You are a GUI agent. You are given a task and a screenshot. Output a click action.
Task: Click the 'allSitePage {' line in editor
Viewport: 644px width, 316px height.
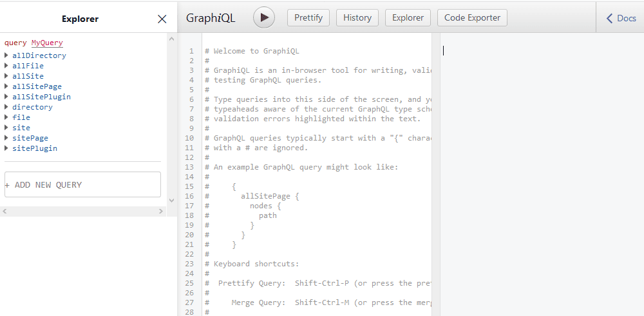point(270,196)
